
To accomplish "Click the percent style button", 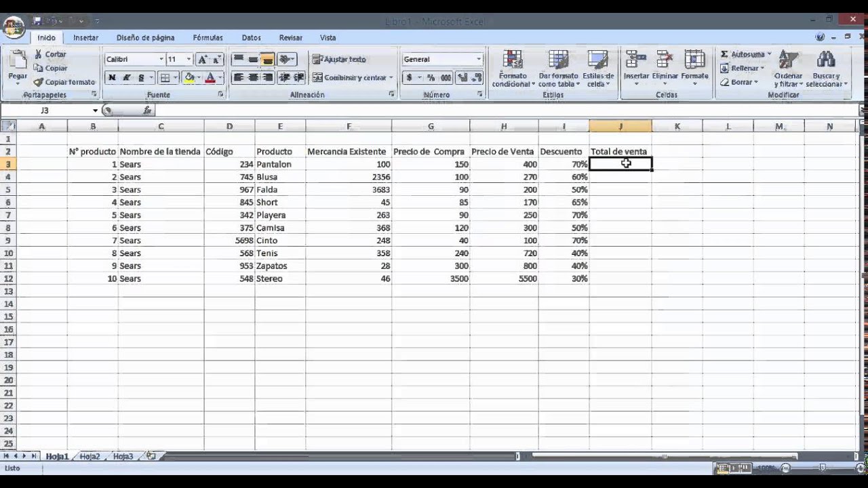I will (x=431, y=78).
